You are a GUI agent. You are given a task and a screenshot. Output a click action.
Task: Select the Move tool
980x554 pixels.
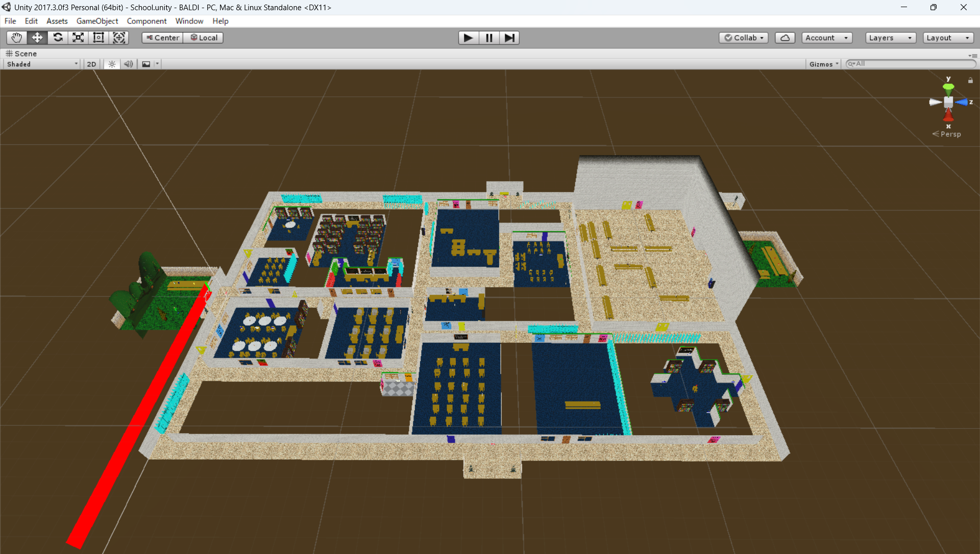click(37, 38)
